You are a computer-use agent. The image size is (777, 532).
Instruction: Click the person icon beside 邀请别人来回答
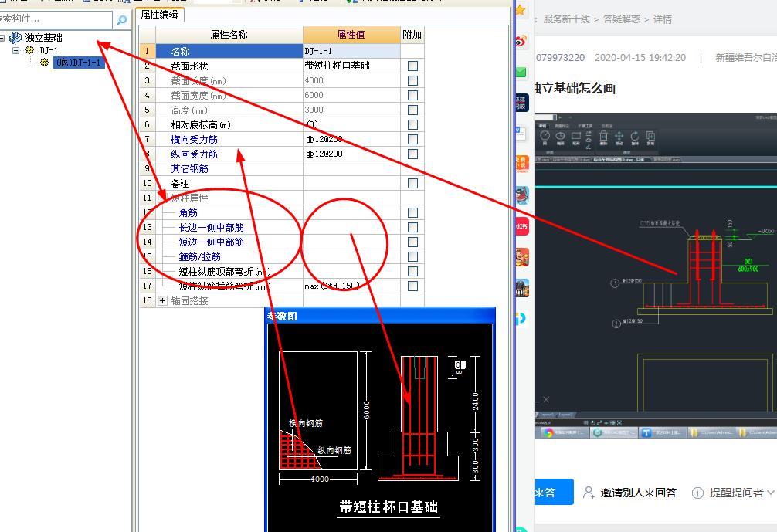tap(589, 493)
